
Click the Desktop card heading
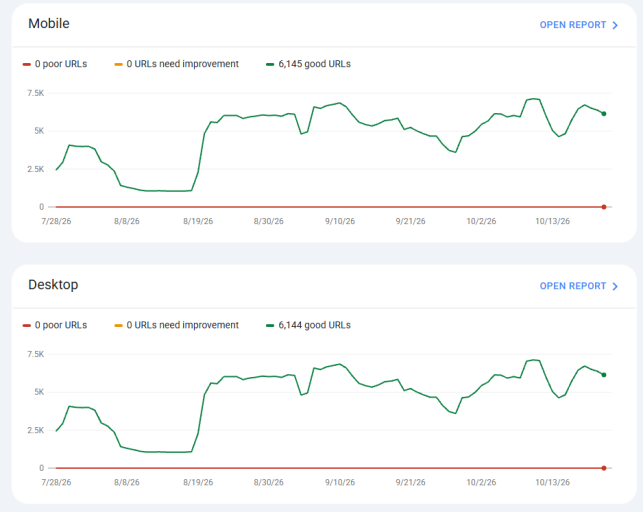click(53, 285)
